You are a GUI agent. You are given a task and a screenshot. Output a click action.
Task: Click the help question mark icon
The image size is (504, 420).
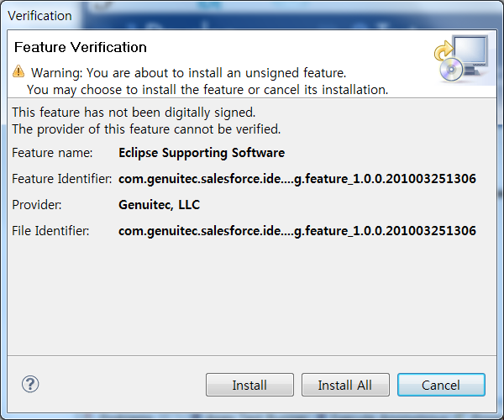(30, 384)
